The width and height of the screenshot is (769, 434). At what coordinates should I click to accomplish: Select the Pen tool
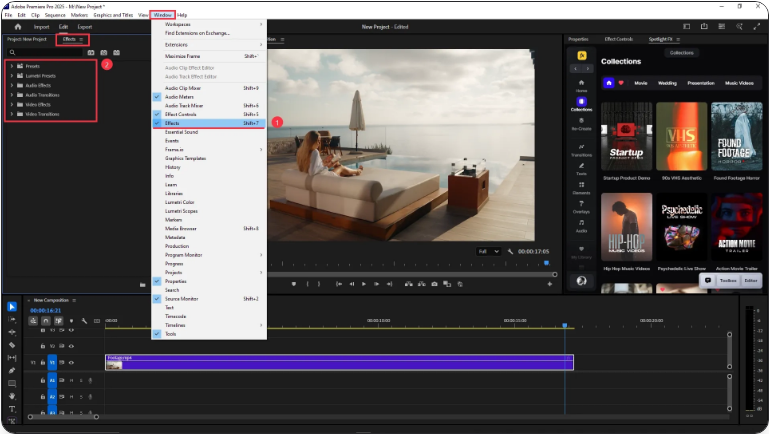click(x=12, y=370)
